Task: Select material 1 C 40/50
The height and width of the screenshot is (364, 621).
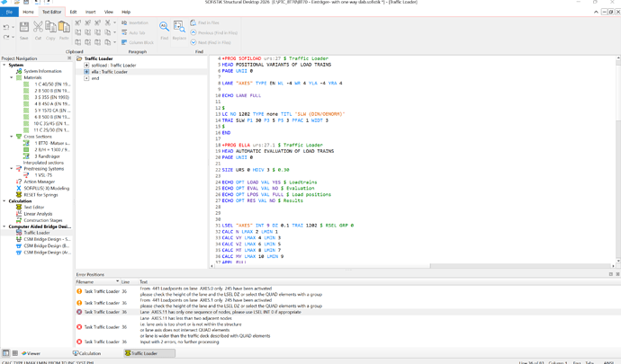Action: click(52, 84)
